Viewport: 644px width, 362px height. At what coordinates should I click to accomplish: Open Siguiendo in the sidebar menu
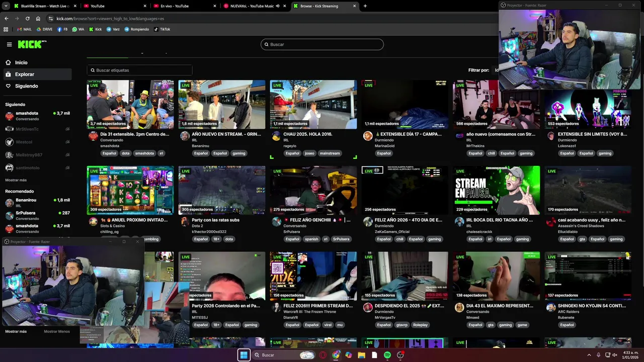point(36,86)
